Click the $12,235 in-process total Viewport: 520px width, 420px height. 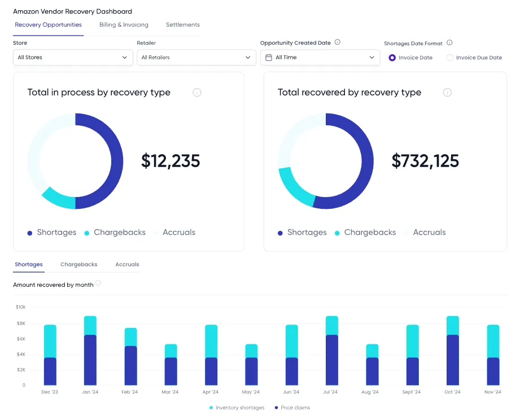171,161
